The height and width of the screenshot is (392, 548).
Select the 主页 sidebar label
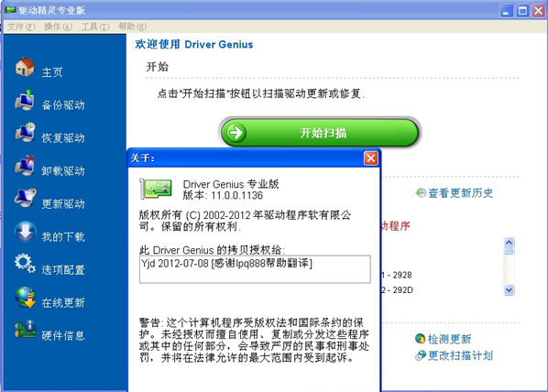coord(52,72)
